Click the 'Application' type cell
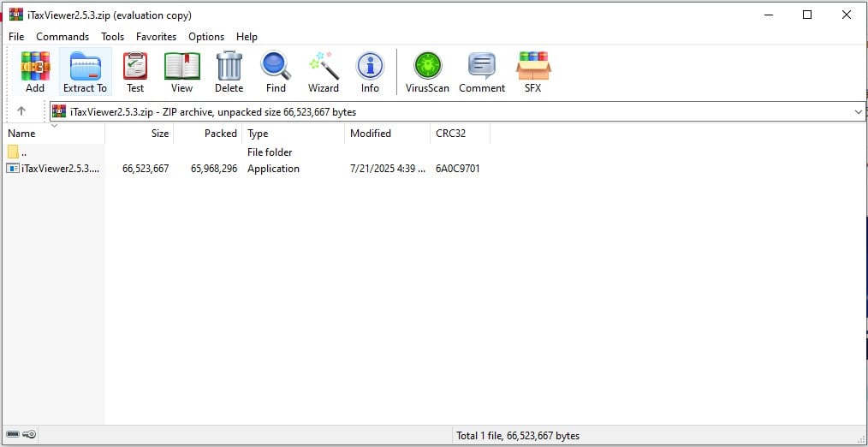Viewport: 868px width, 447px height. (x=273, y=169)
